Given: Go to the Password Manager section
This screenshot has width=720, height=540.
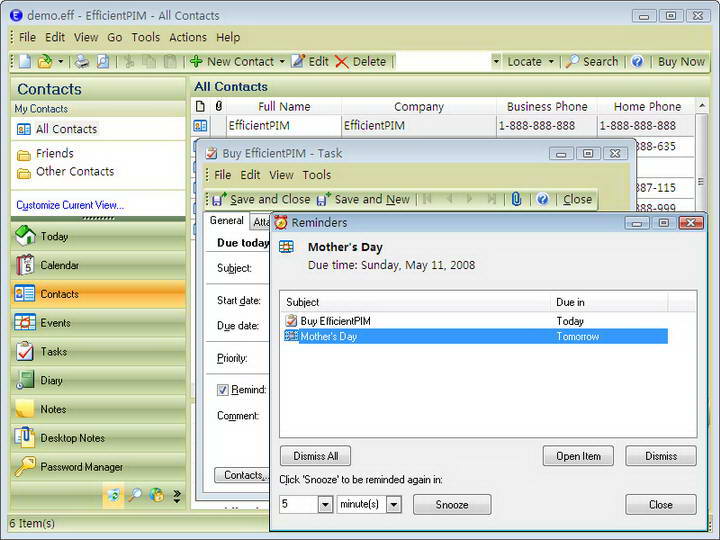Looking at the screenshot, I should 81,467.
